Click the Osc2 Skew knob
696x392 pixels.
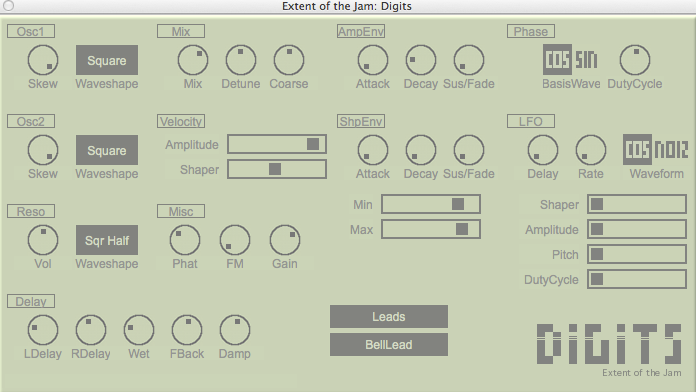tap(43, 150)
